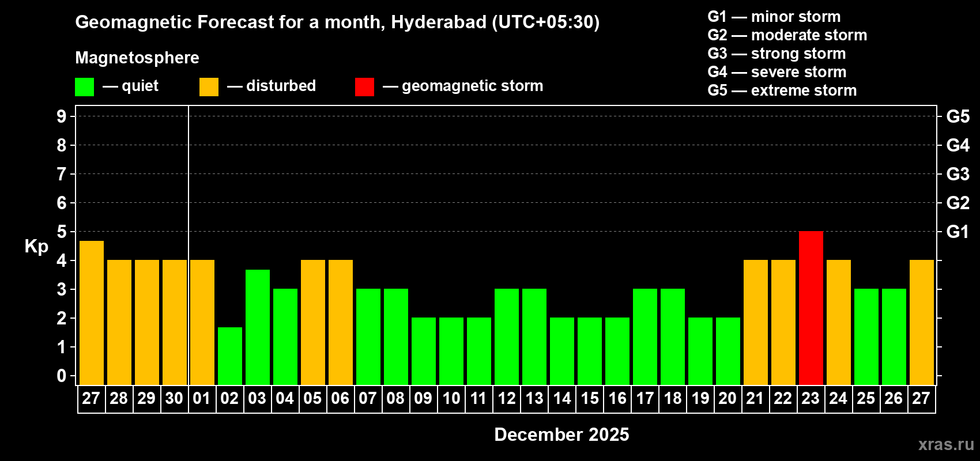Select the date label 21 on the axis

755,399
